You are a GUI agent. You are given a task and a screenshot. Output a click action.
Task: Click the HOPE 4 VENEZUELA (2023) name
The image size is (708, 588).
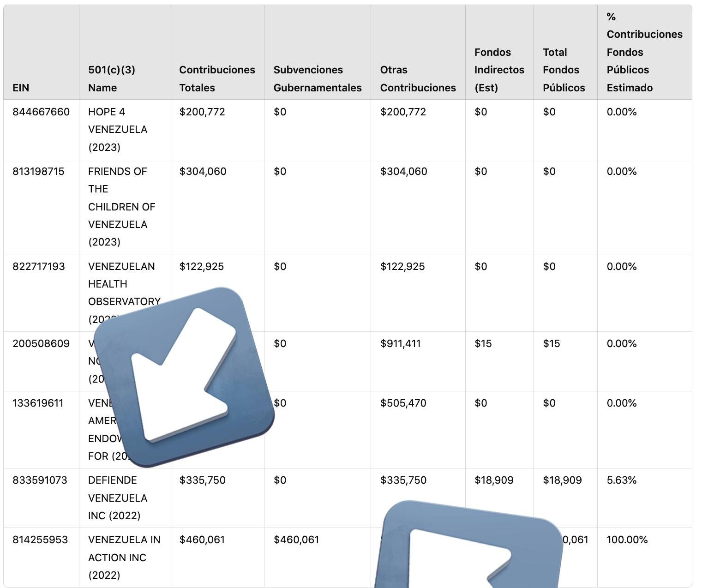[118, 129]
